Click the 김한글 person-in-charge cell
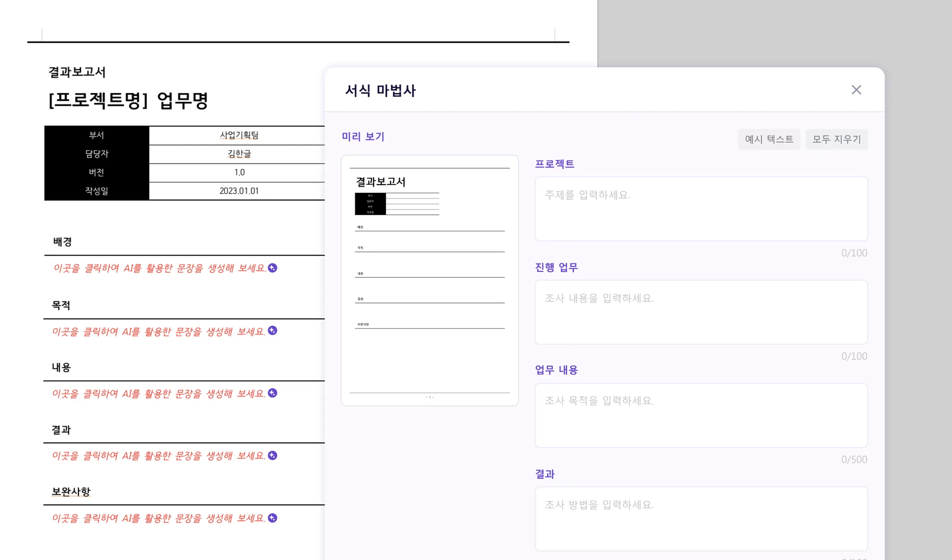 239,154
